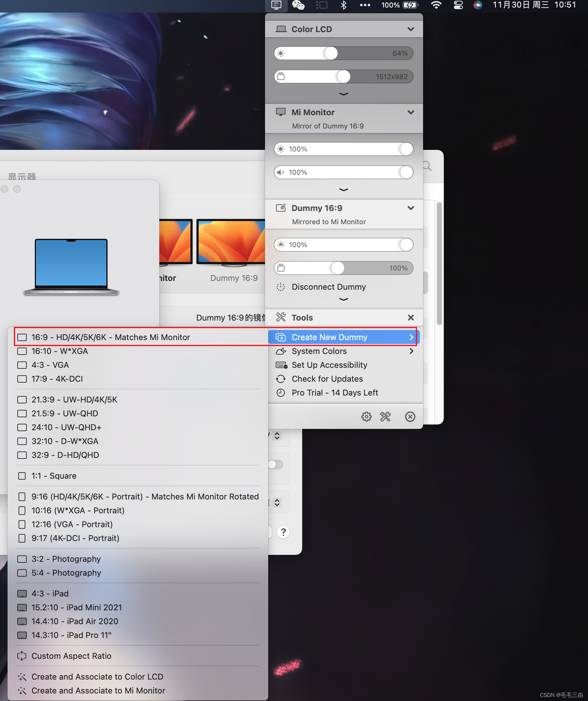588x701 pixels.
Task: Click the Disconnect Dummy icon
Action: pos(281,287)
